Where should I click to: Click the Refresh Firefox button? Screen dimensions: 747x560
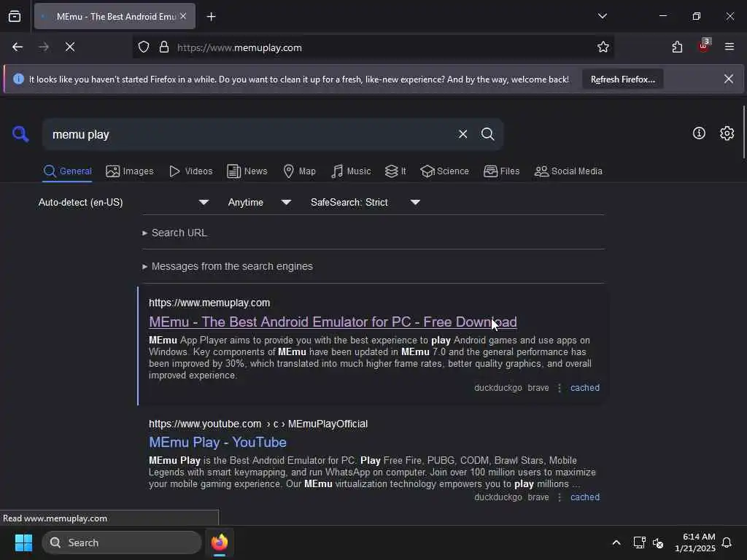click(x=623, y=79)
